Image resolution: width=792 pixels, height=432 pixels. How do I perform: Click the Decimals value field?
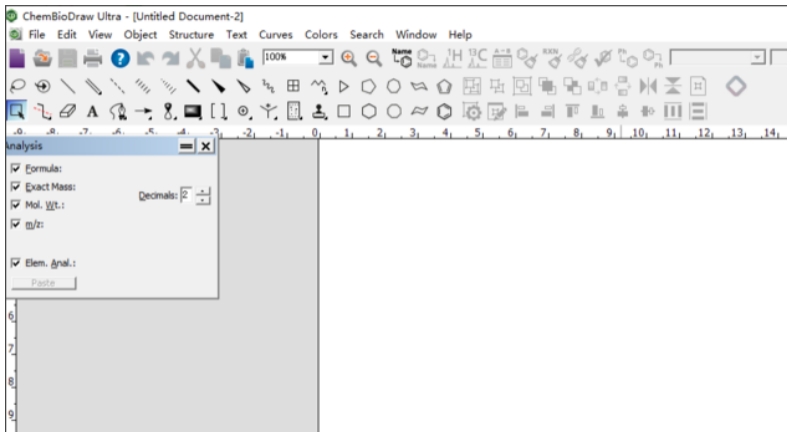tap(187, 195)
